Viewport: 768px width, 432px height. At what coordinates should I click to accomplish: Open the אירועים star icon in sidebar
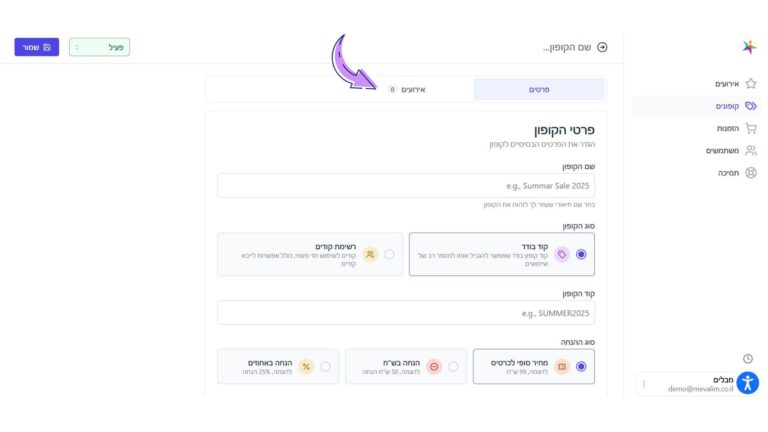click(x=750, y=84)
